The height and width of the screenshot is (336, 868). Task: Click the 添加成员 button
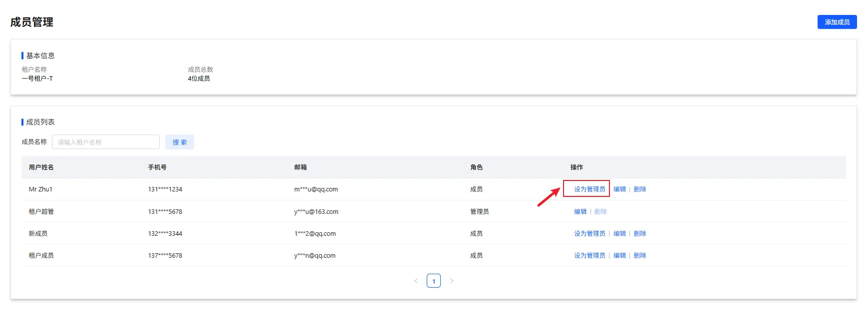point(837,22)
